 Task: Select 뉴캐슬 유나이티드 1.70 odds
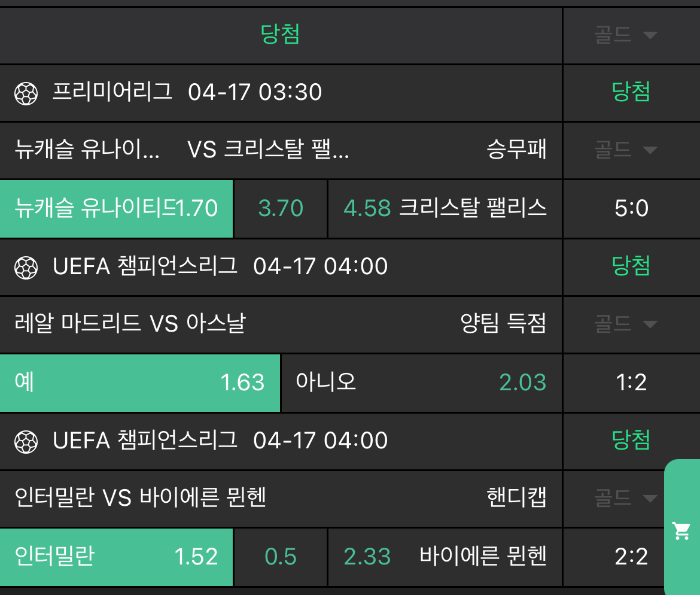116,208
